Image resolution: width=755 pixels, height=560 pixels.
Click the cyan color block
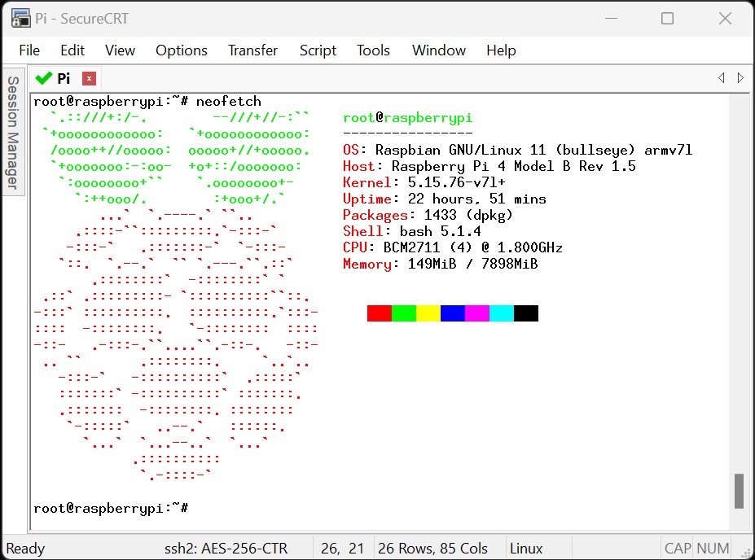502,313
